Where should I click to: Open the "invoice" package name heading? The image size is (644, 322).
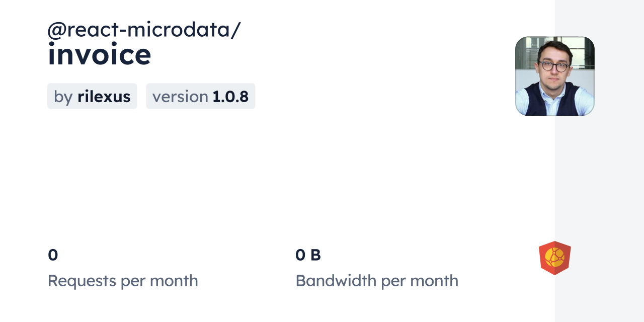point(100,55)
